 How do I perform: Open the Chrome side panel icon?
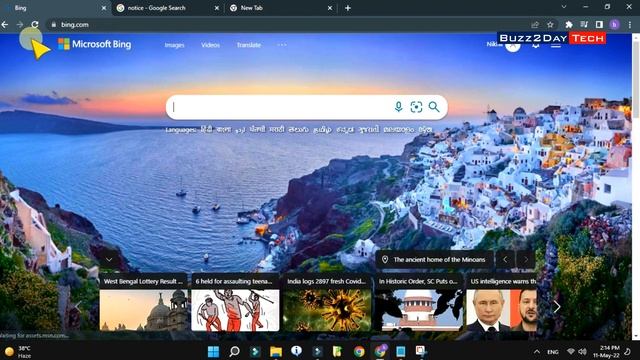tap(599, 24)
